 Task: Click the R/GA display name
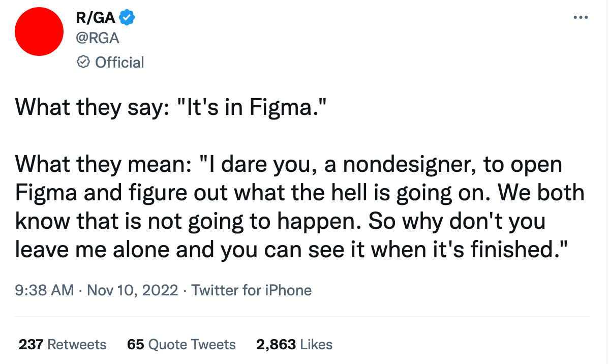pyautogui.click(x=95, y=18)
